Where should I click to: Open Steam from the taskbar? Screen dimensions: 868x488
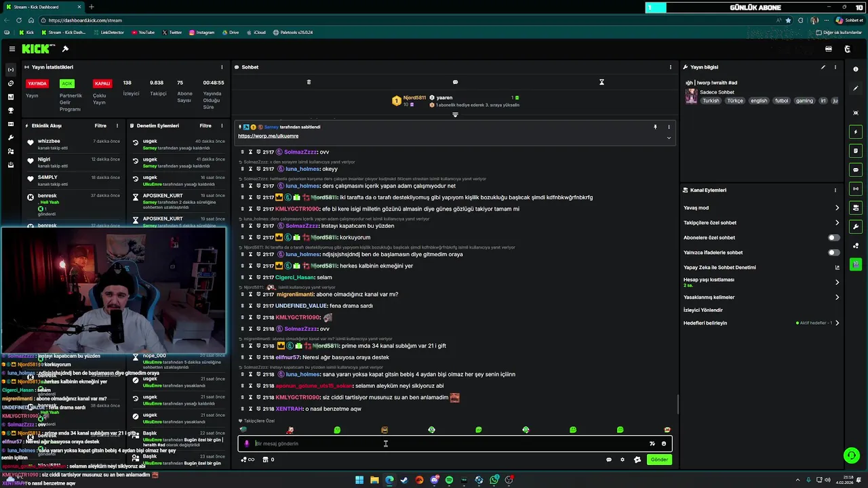[404, 480]
